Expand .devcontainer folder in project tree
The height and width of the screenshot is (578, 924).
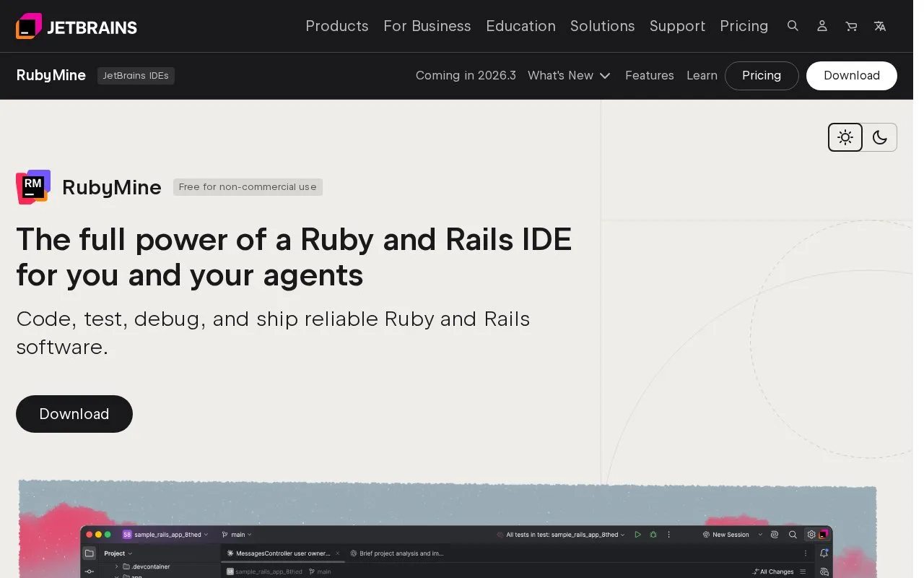click(117, 566)
